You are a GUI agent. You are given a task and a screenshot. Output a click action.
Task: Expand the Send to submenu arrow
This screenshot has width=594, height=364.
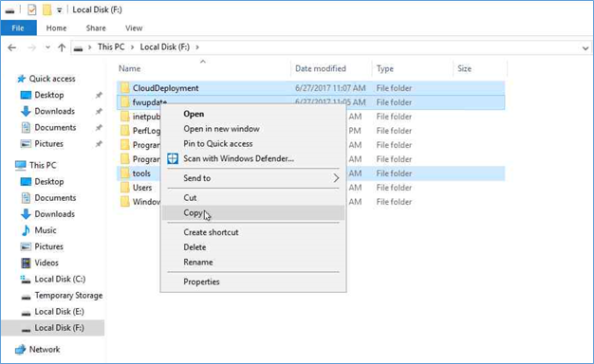tap(336, 178)
